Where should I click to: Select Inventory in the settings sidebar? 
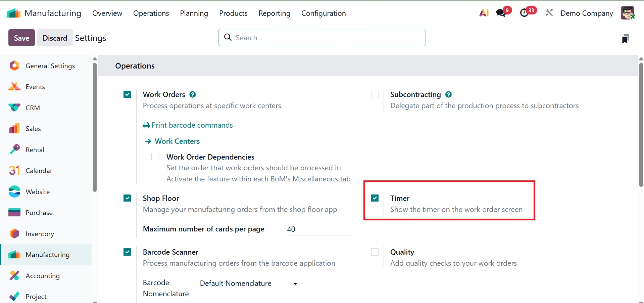tap(40, 234)
